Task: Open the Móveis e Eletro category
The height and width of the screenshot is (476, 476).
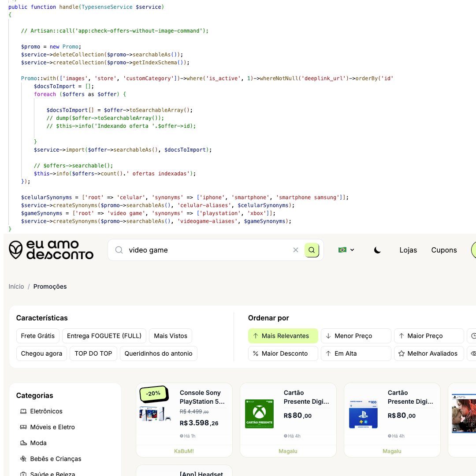Action: 52,427
